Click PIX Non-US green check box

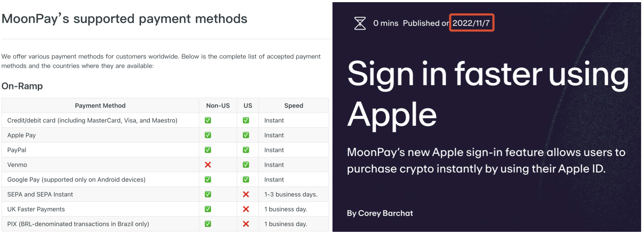(x=208, y=224)
